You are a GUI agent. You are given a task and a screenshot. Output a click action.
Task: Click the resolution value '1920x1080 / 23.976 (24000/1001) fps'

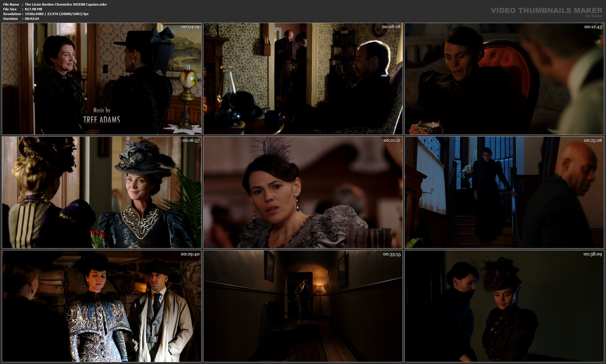coord(56,14)
